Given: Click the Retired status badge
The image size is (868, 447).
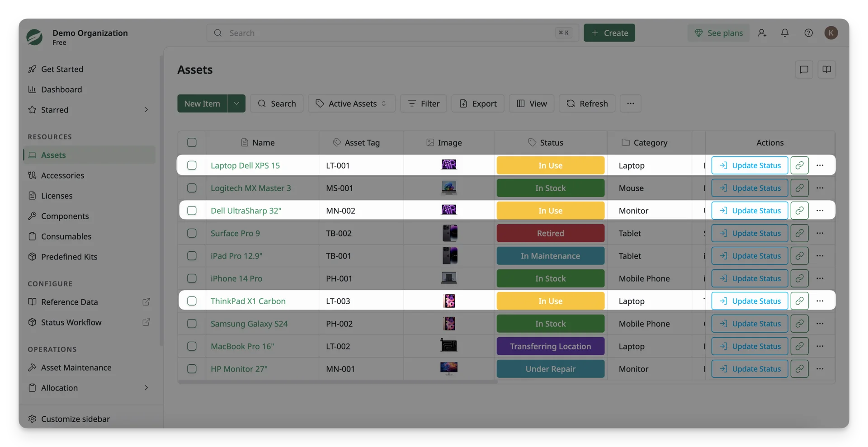Looking at the screenshot, I should pos(550,233).
